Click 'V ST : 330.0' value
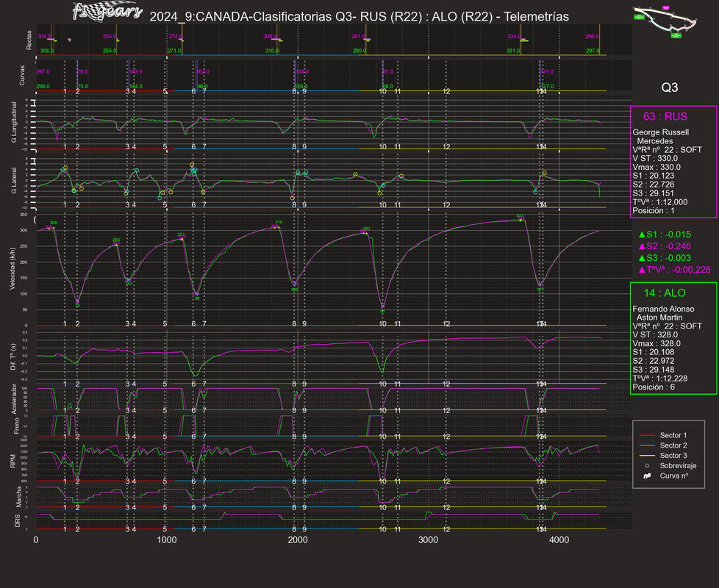Screen dimensions: 719x588 click(x=655, y=159)
